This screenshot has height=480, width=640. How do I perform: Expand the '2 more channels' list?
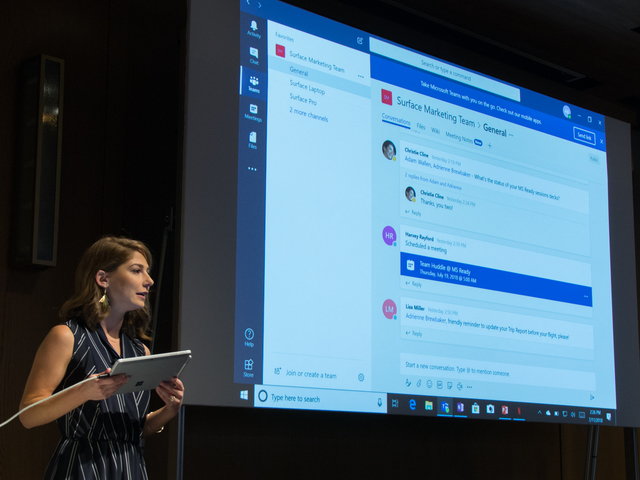tap(308, 117)
